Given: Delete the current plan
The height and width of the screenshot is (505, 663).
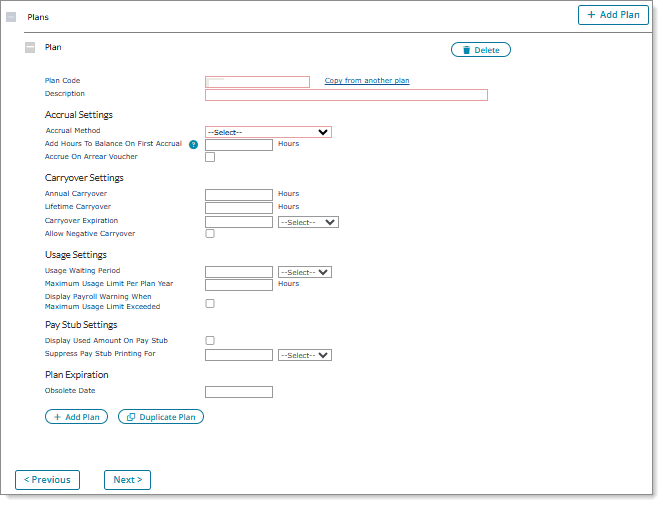Looking at the screenshot, I should pyautogui.click(x=480, y=50).
